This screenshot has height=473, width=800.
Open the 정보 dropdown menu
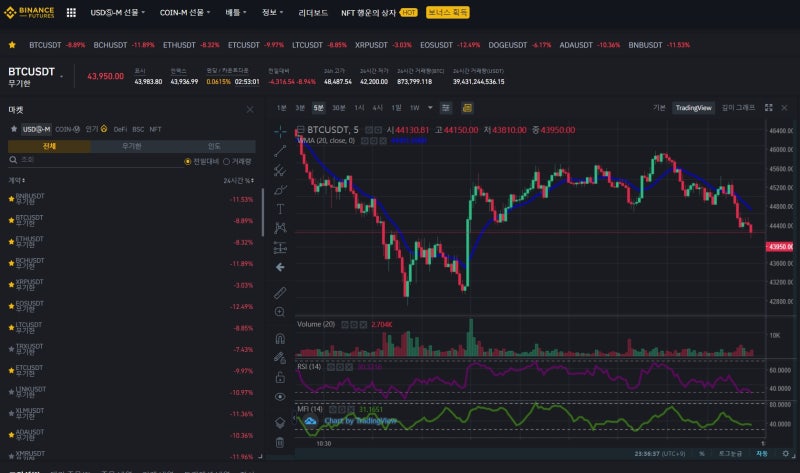pos(272,12)
